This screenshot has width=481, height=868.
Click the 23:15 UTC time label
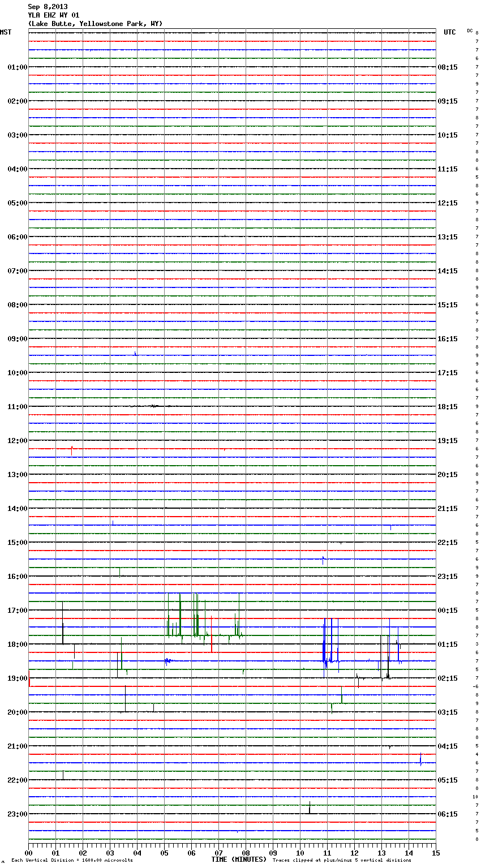tap(448, 577)
